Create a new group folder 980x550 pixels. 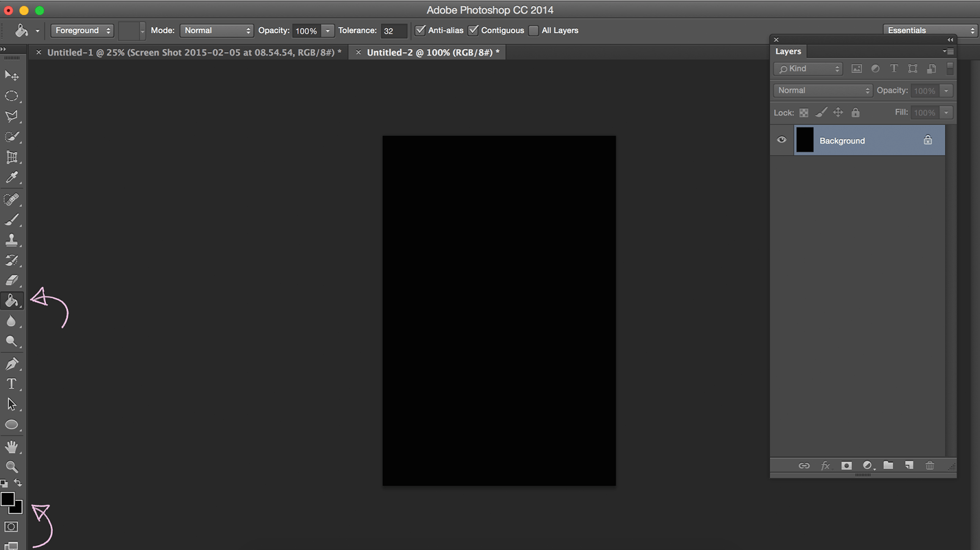click(888, 465)
